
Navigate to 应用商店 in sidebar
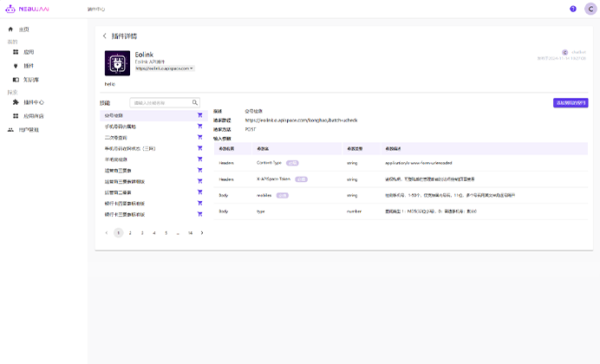pyautogui.click(x=34, y=115)
